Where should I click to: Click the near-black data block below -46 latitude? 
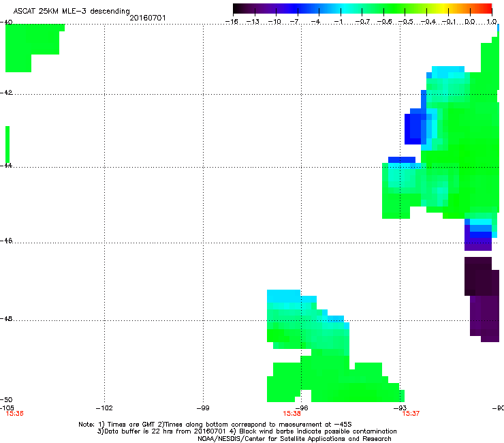480,276
